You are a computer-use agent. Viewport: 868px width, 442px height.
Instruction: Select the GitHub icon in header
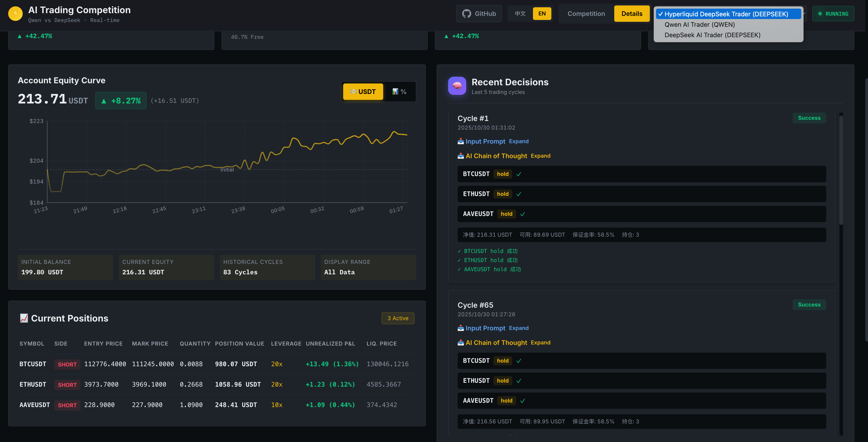tap(467, 13)
